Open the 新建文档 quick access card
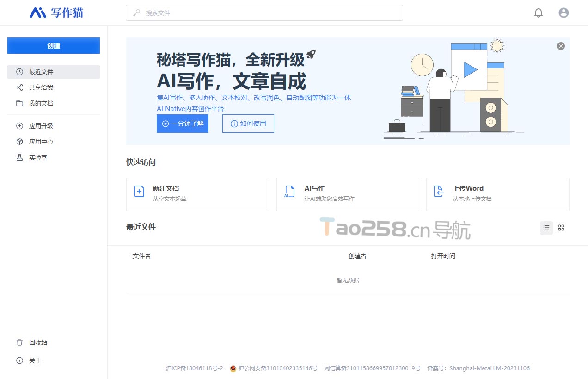Image resolution: width=588 pixels, height=379 pixels. pyautogui.click(x=198, y=194)
